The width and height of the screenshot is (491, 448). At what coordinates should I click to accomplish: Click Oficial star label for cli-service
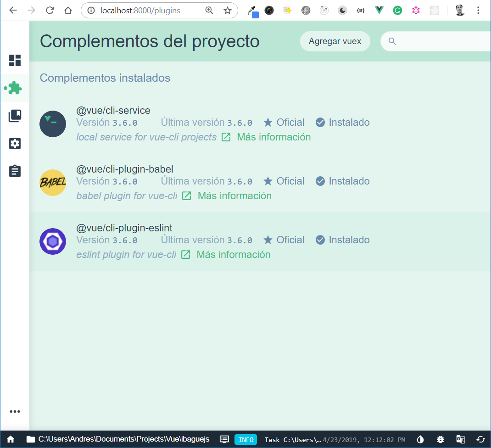click(x=284, y=122)
